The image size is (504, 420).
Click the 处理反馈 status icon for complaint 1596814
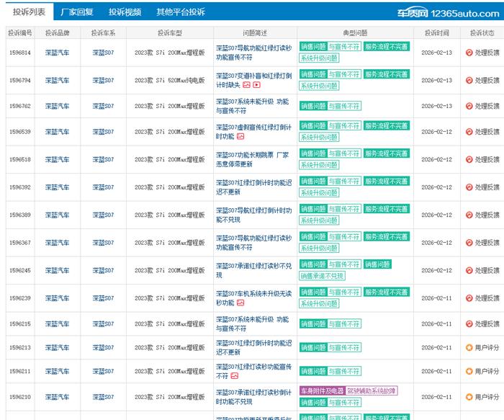(469, 53)
